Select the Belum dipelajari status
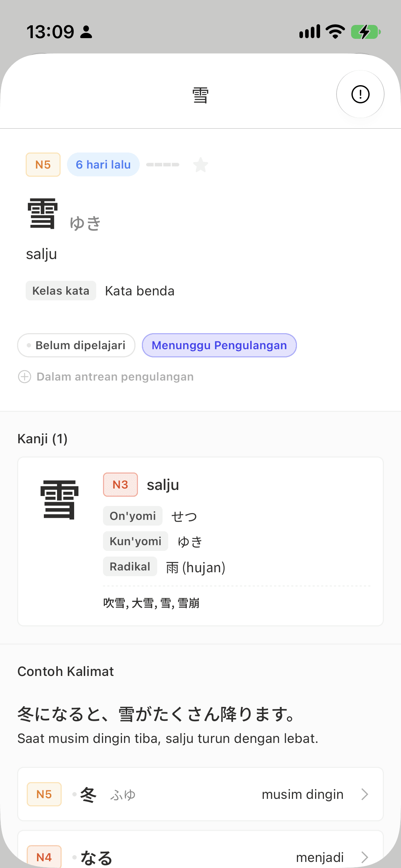 point(76,345)
